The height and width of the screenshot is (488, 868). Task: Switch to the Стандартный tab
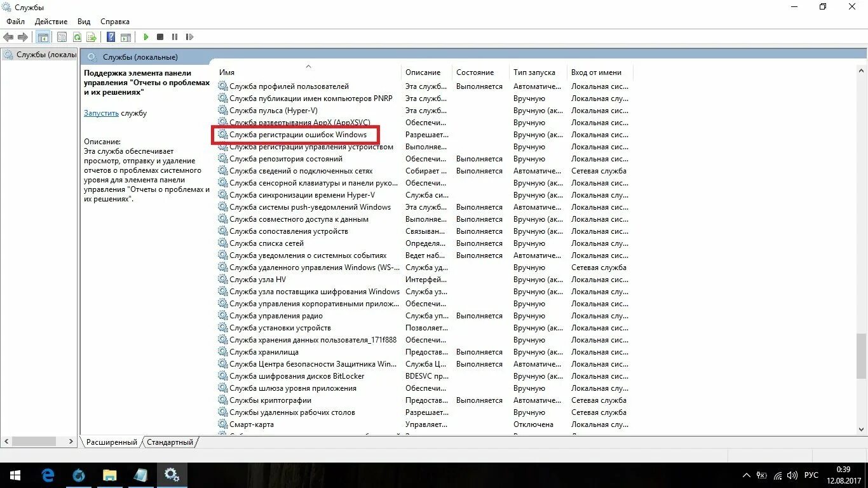(x=170, y=442)
